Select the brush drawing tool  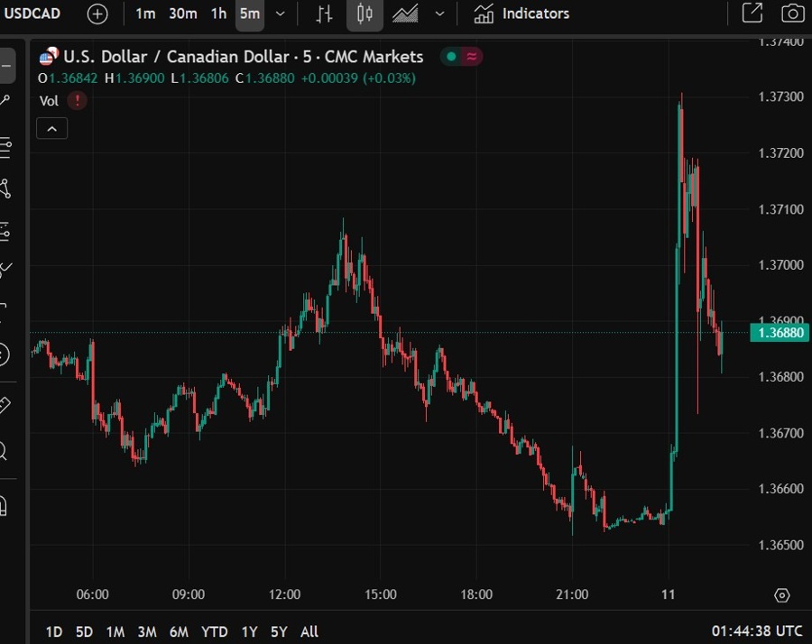click(5, 269)
